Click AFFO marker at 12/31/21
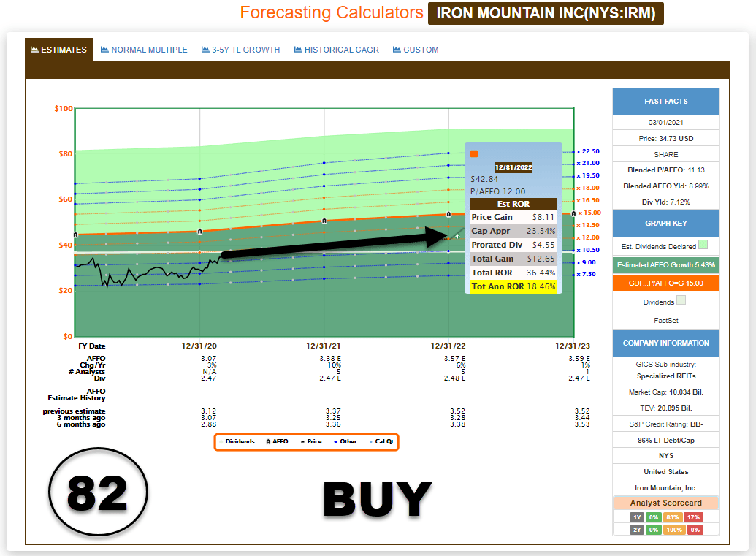The width and height of the screenshot is (756, 556). click(x=324, y=221)
